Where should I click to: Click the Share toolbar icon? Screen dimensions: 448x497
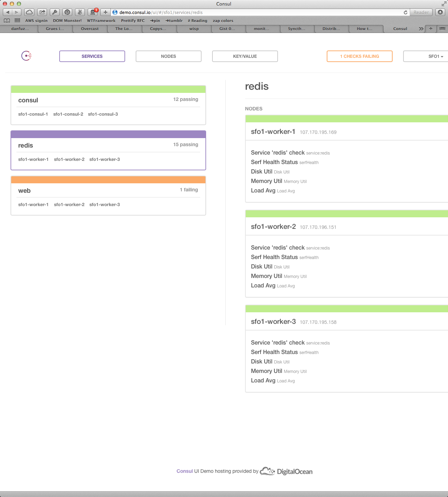pos(42,12)
